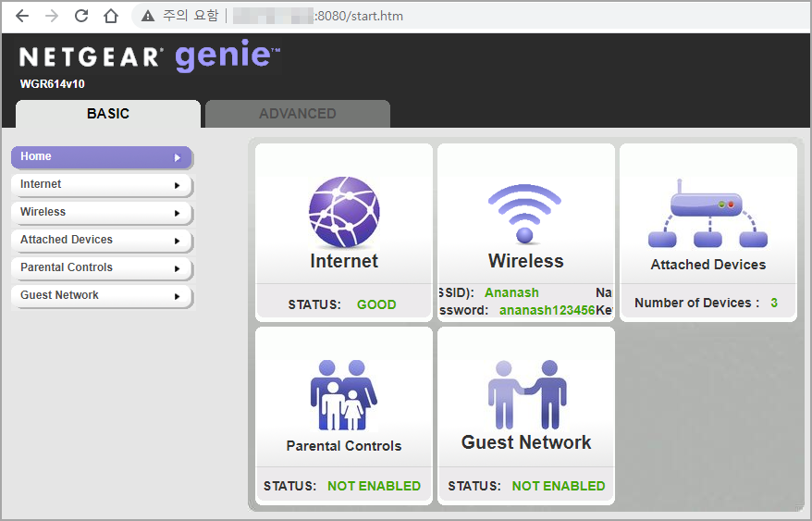Click the arrow on the Wireless menu item
The image size is (812, 521).
coord(178,213)
